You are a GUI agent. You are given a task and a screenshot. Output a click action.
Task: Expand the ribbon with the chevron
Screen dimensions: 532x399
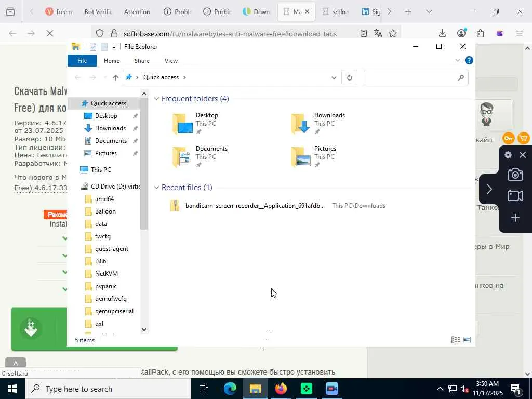point(457,60)
